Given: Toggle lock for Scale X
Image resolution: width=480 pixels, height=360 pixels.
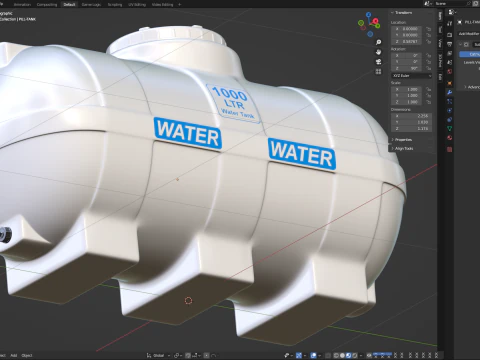Looking at the screenshot, I should 428,89.
